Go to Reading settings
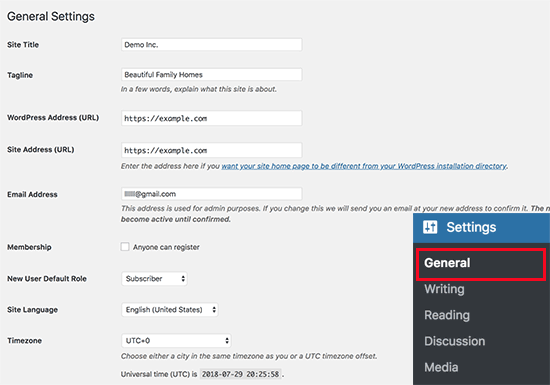This screenshot has height=385, width=550. pyautogui.click(x=447, y=315)
